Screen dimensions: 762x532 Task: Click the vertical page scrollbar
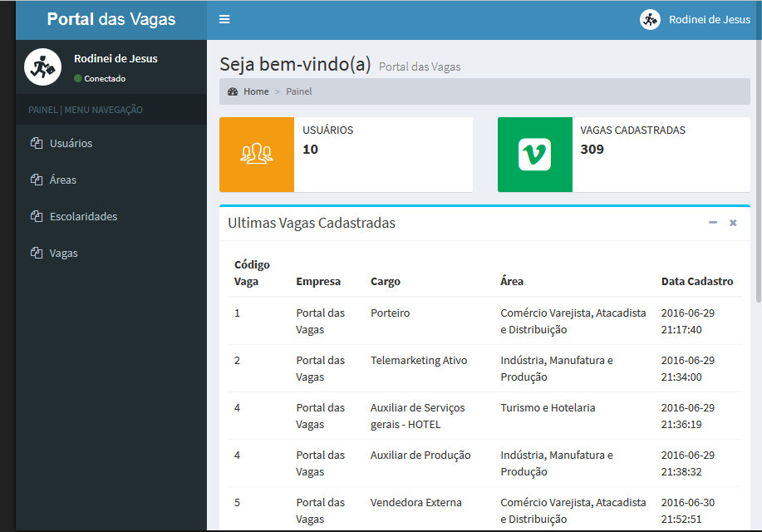pyautogui.click(x=758, y=166)
